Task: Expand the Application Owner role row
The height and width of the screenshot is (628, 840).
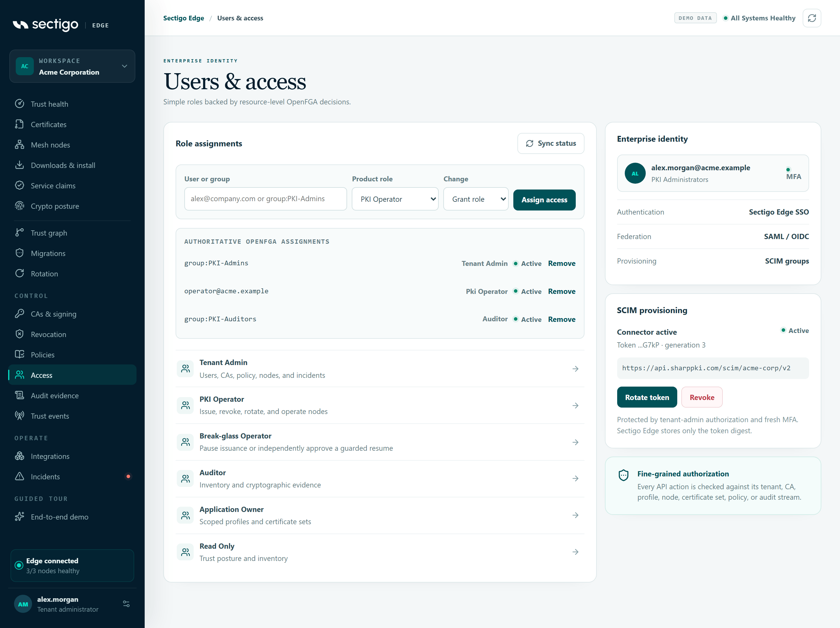Action: point(380,515)
